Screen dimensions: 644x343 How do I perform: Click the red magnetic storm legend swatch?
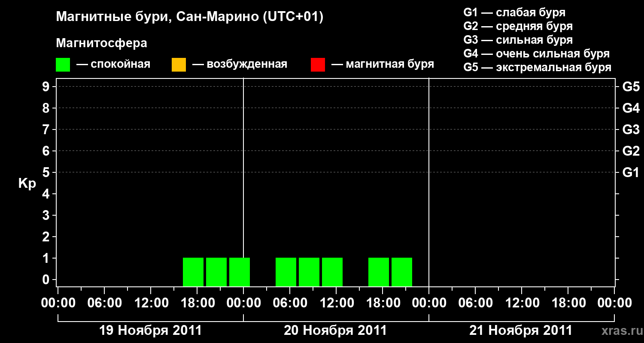318,64
